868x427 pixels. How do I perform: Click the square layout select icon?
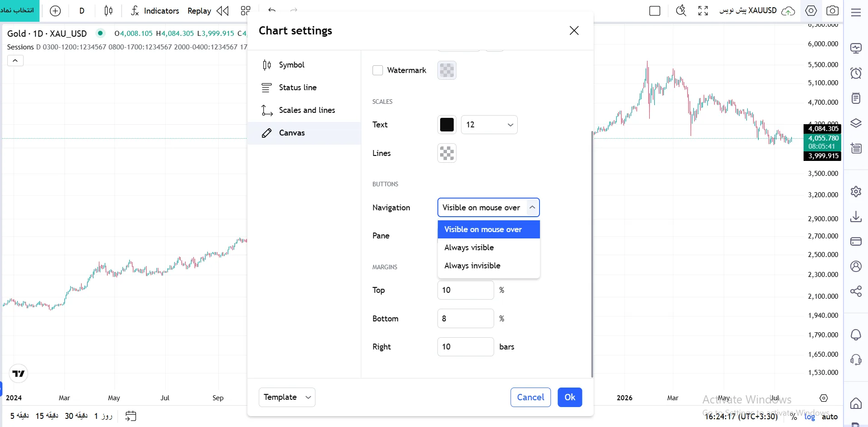(x=655, y=11)
